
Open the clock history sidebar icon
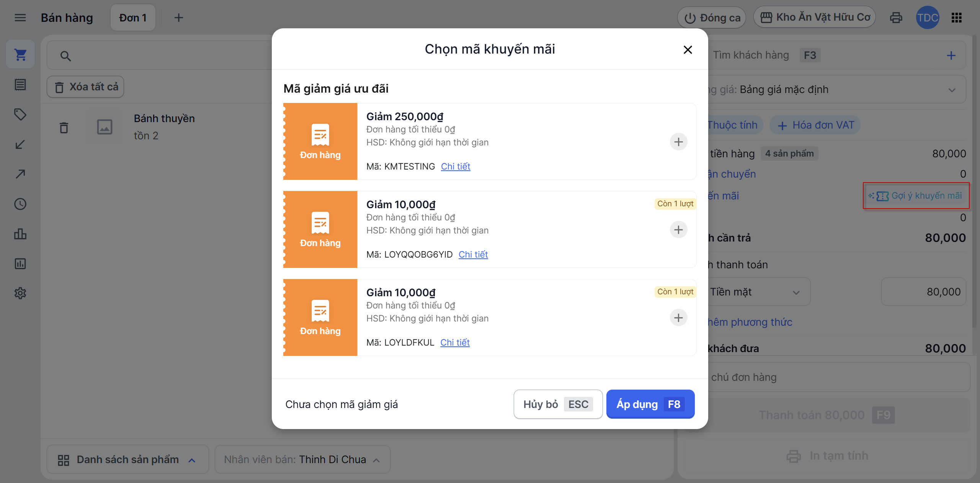point(20,204)
